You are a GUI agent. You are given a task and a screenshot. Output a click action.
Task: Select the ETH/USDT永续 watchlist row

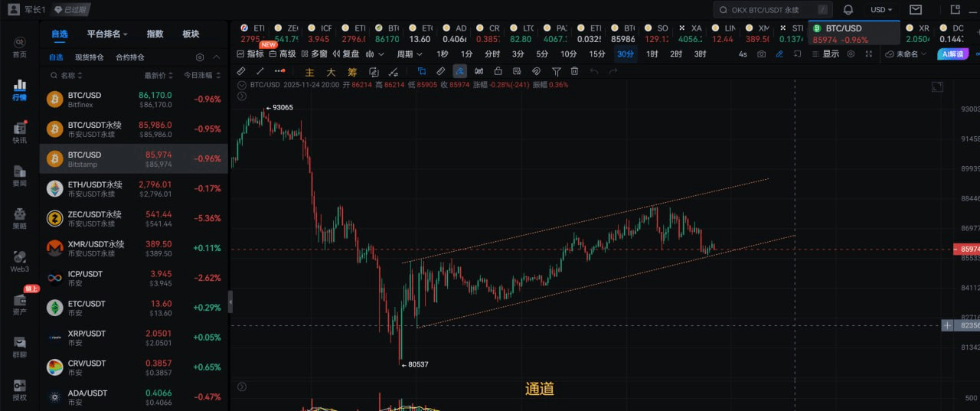pyautogui.click(x=134, y=189)
